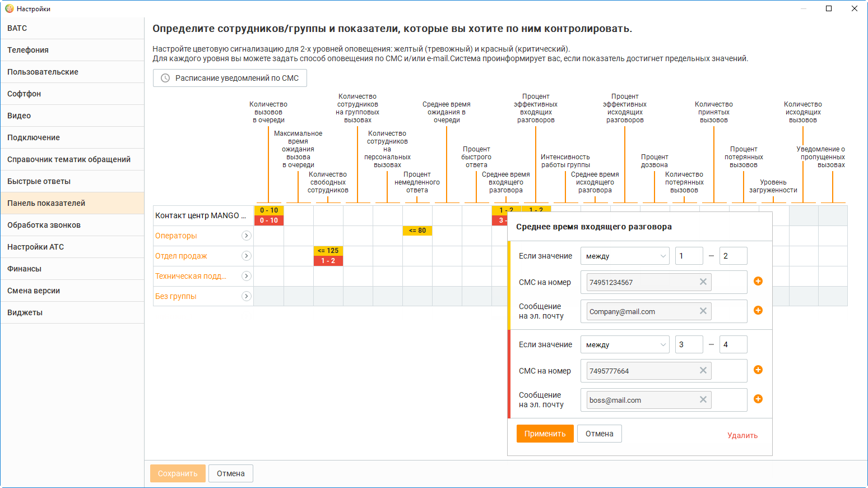The image size is (868, 488).
Task: Add another email to the red level
Action: point(758,399)
